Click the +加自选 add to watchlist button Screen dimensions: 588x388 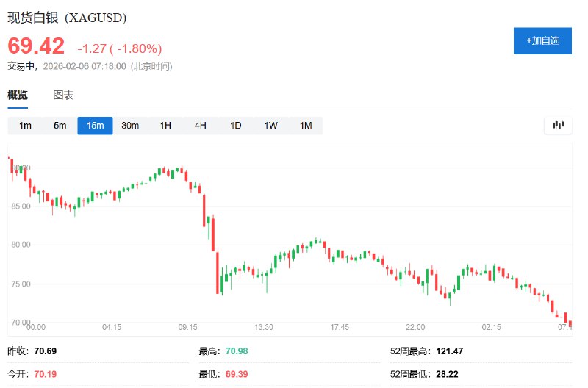542,40
